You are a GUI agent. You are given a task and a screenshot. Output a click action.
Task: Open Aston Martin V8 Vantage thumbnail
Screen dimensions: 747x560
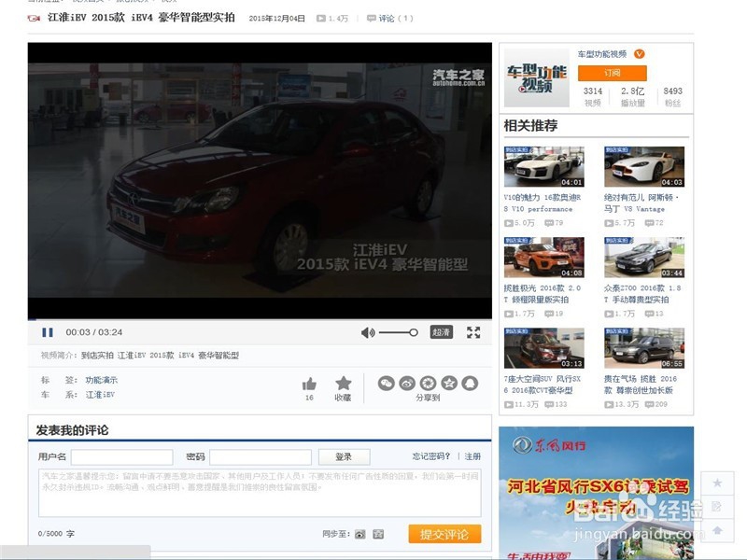(644, 167)
